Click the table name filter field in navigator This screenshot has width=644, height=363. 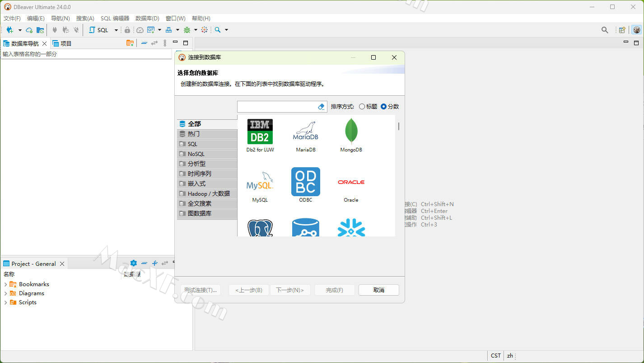pos(86,54)
